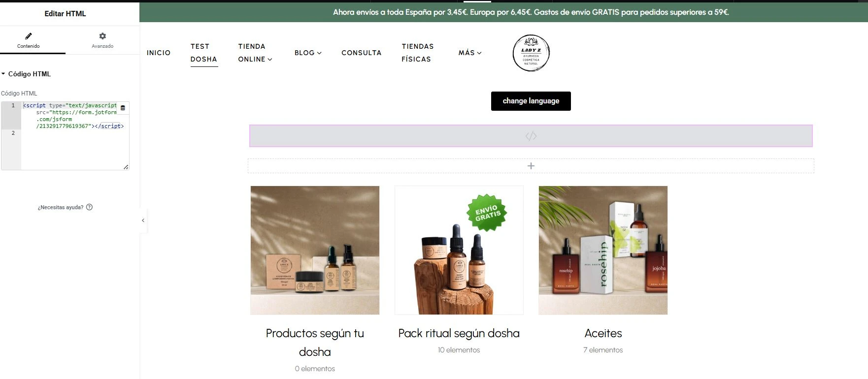
Task: Click the Lady Z logo
Action: [531, 53]
